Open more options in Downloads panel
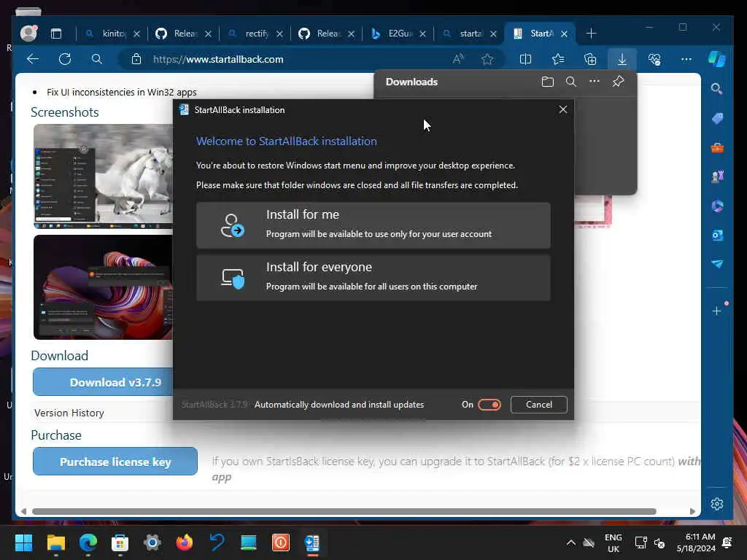 point(594,82)
